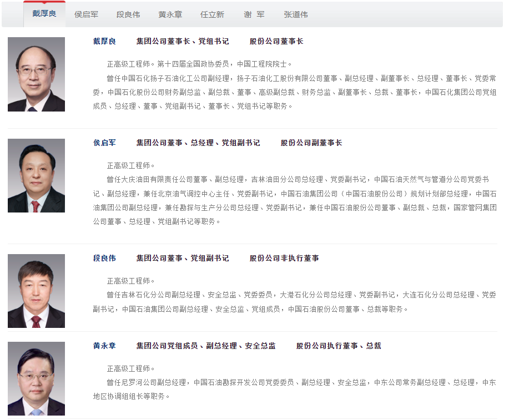Screen dimensions: 514x420
Task: Click the 股份公司副董事长 title text
Action: pyautogui.click(x=311, y=143)
